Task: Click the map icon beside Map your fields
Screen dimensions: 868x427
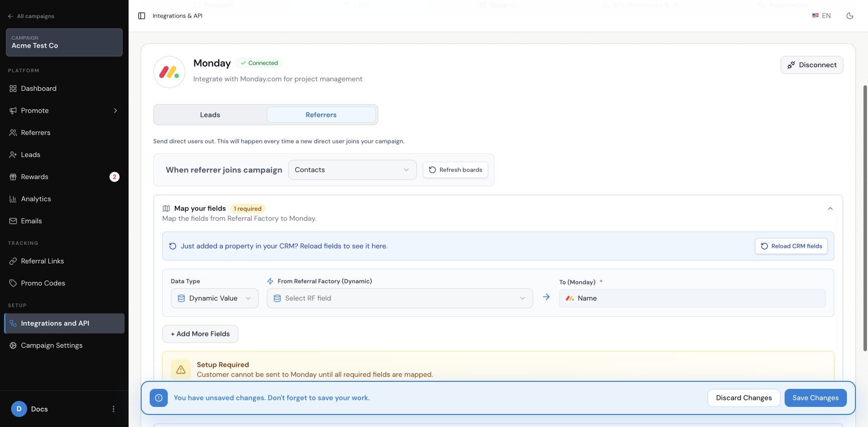Action: tap(166, 209)
